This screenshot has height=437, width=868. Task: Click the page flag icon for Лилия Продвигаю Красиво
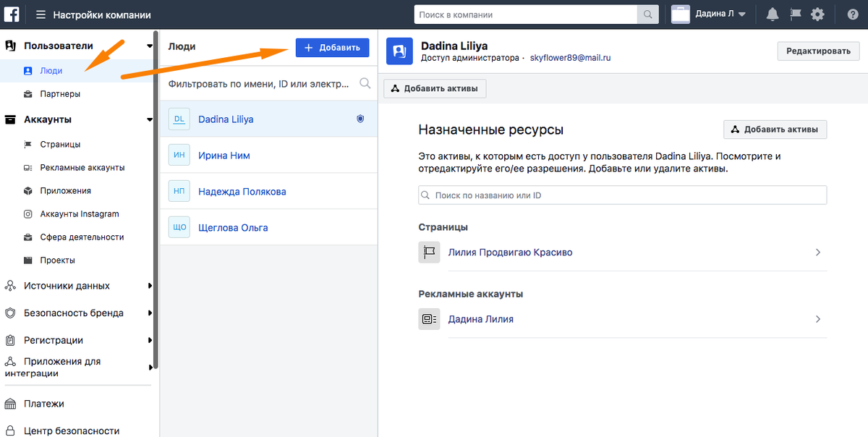pos(429,253)
